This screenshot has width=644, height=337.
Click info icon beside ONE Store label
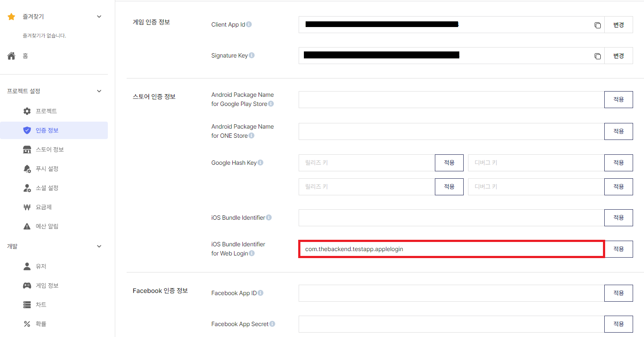tap(251, 136)
